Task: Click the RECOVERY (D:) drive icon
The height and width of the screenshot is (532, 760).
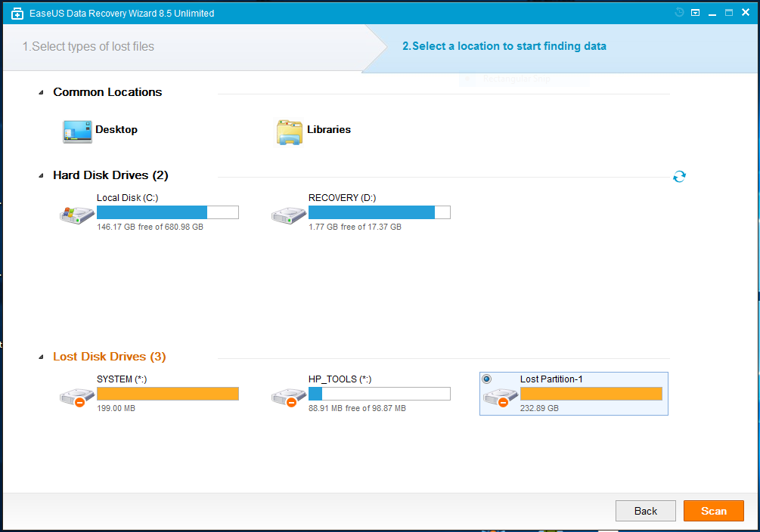Action: 288,215
